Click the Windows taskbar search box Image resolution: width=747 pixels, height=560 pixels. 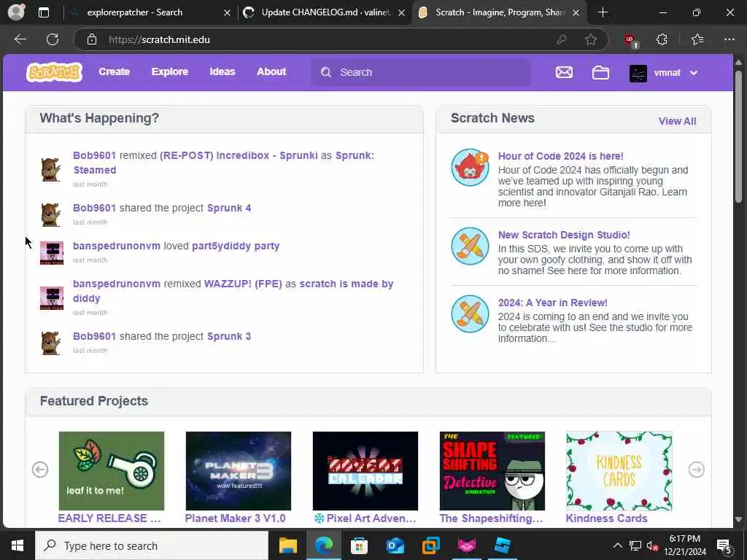pos(152,545)
